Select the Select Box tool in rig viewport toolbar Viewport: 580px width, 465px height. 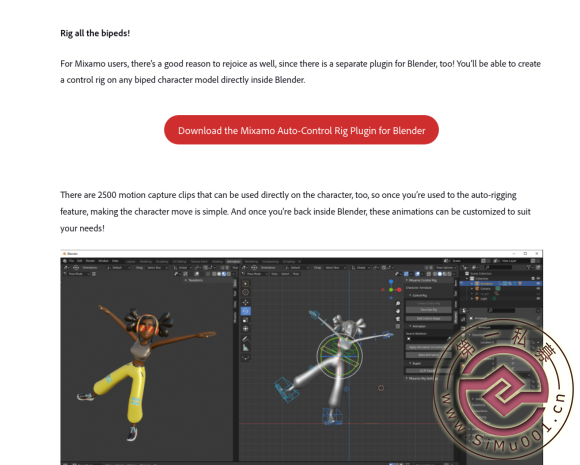pos(245,283)
